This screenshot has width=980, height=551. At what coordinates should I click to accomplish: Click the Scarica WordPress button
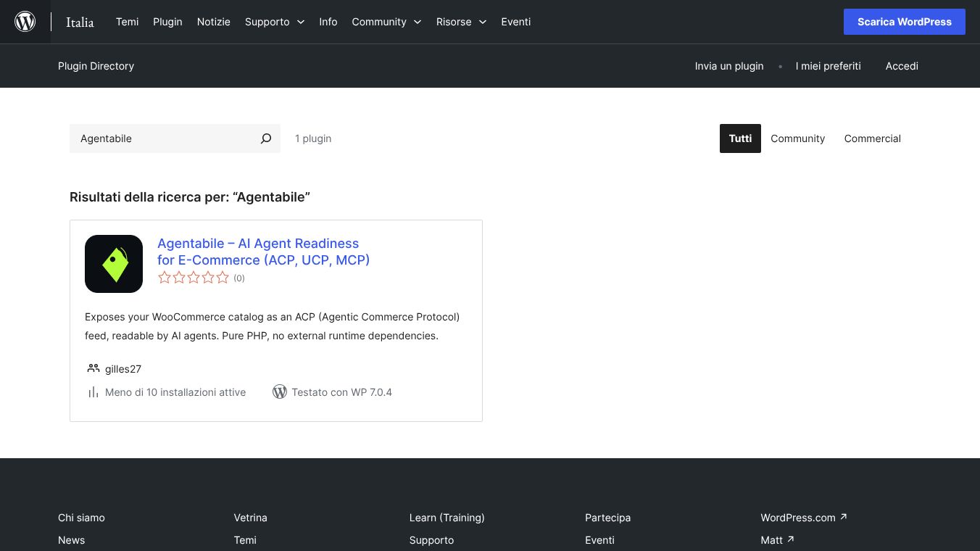coord(905,22)
